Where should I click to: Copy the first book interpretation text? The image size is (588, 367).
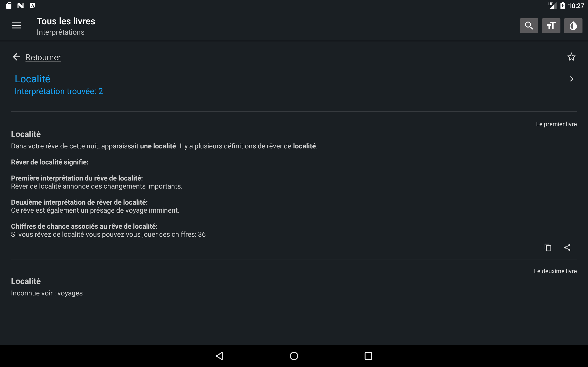pos(548,247)
